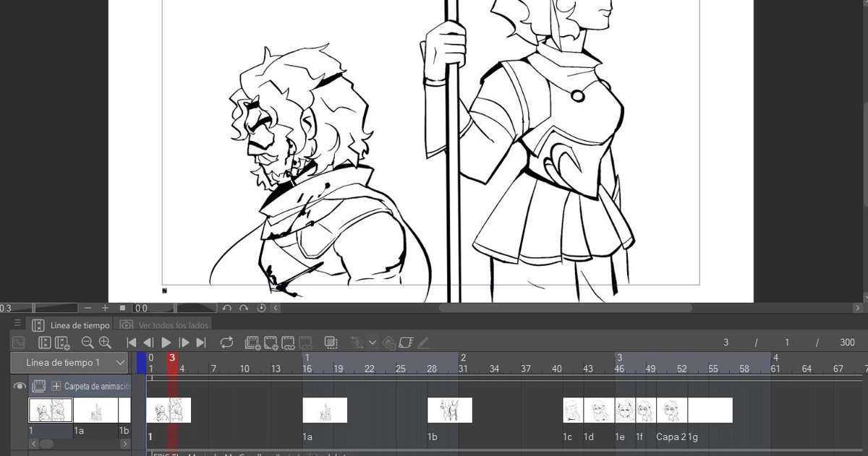Add a new animation cel
Image resolution: width=868 pixels, height=456 pixels.
coord(271,343)
